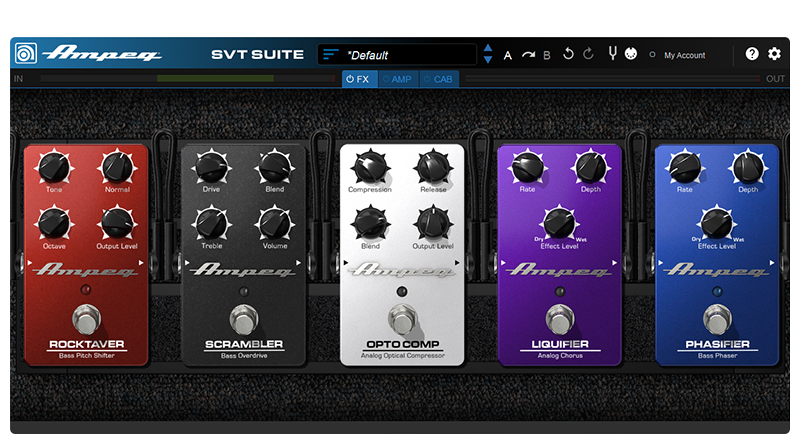The image size is (800, 440).
Task: Click the Liquifier status LED
Action: point(560,291)
